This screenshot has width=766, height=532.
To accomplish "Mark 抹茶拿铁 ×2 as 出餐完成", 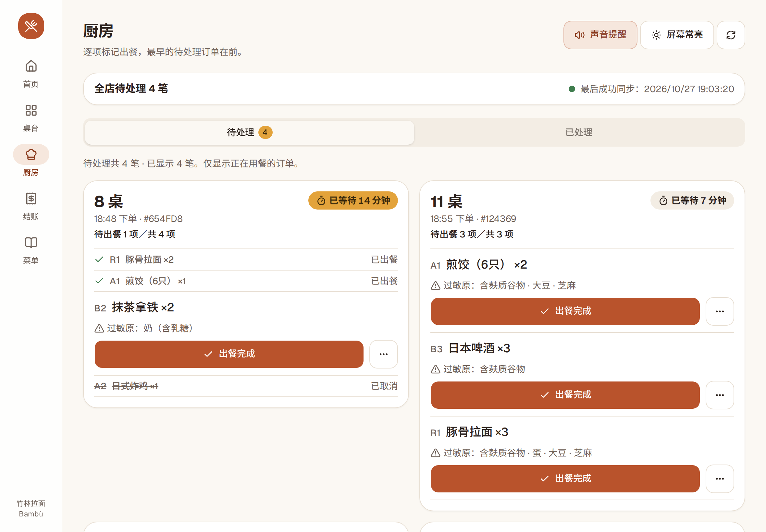I will click(229, 354).
